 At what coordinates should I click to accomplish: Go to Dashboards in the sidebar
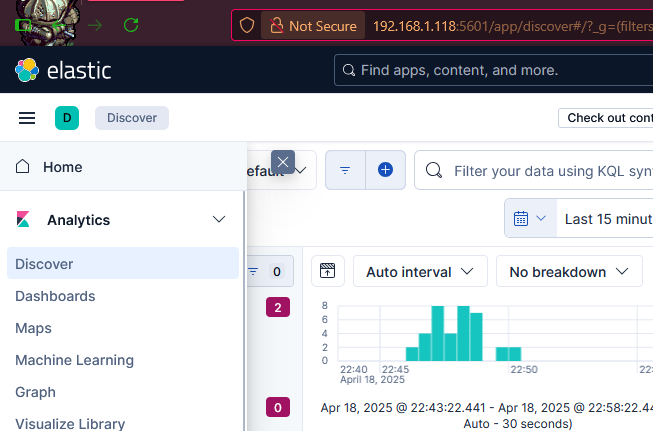[x=55, y=296]
